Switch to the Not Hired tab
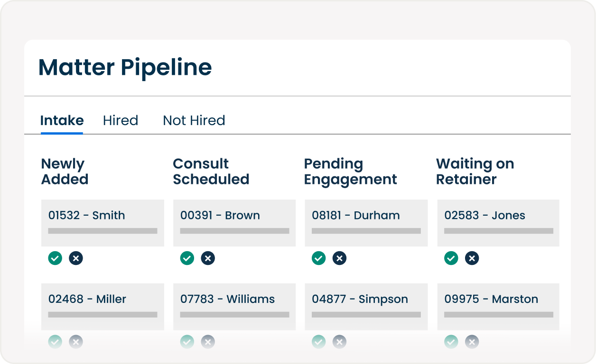Screen dimensions: 596x364 (194, 120)
